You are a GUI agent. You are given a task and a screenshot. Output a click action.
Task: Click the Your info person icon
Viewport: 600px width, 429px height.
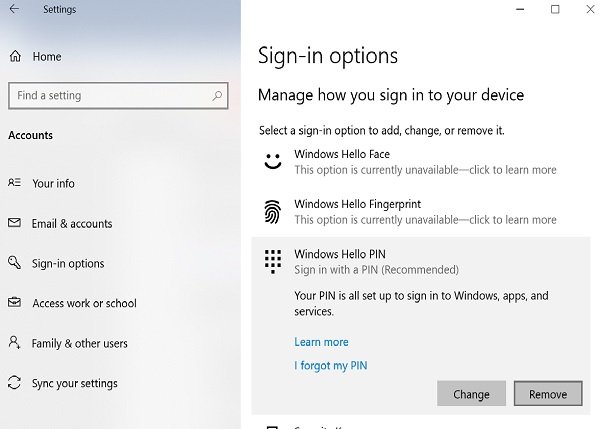coord(15,183)
